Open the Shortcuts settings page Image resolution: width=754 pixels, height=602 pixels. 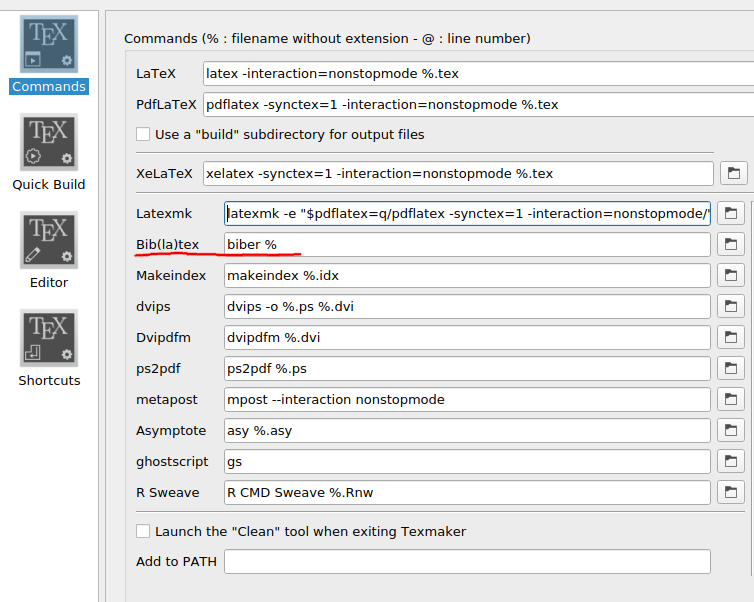(48, 348)
